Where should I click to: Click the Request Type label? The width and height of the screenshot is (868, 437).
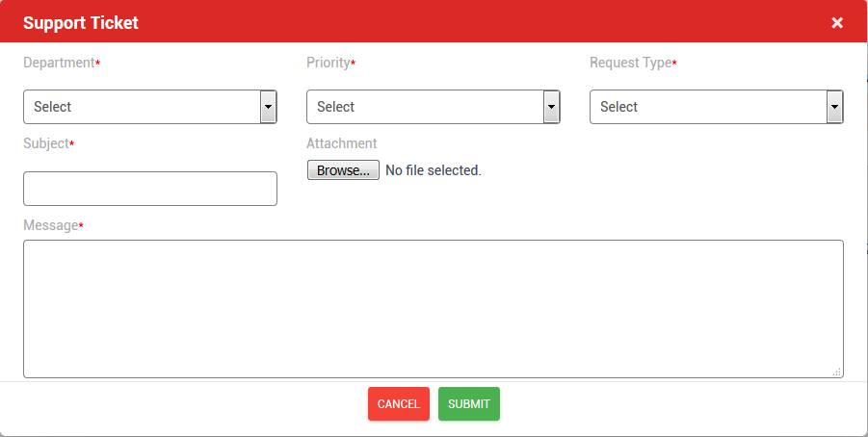pyautogui.click(x=630, y=63)
